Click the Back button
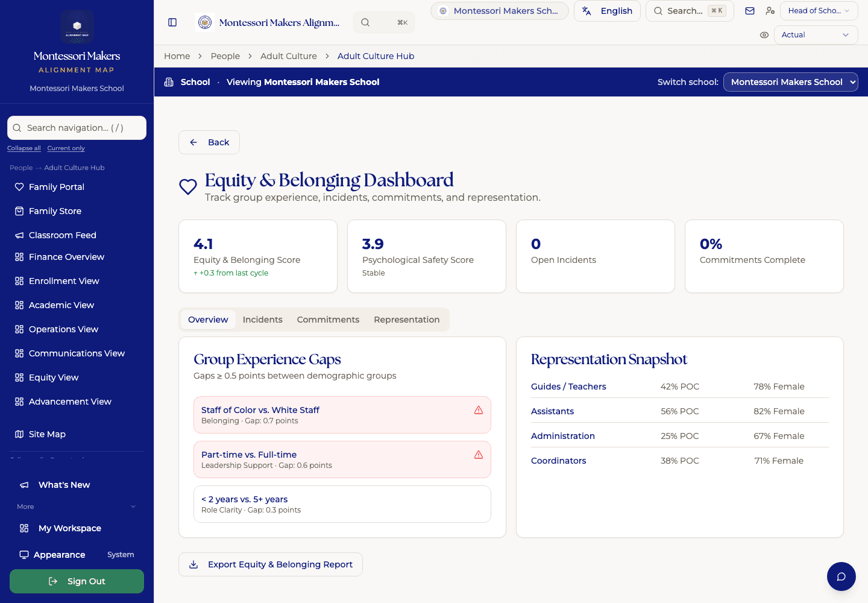868x603 pixels. pyautogui.click(x=209, y=142)
